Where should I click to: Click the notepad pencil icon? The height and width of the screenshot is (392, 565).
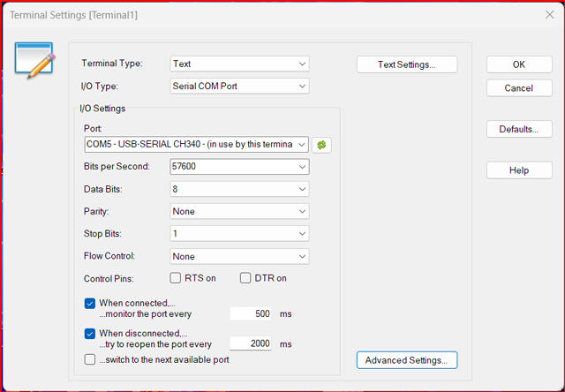click(36, 59)
